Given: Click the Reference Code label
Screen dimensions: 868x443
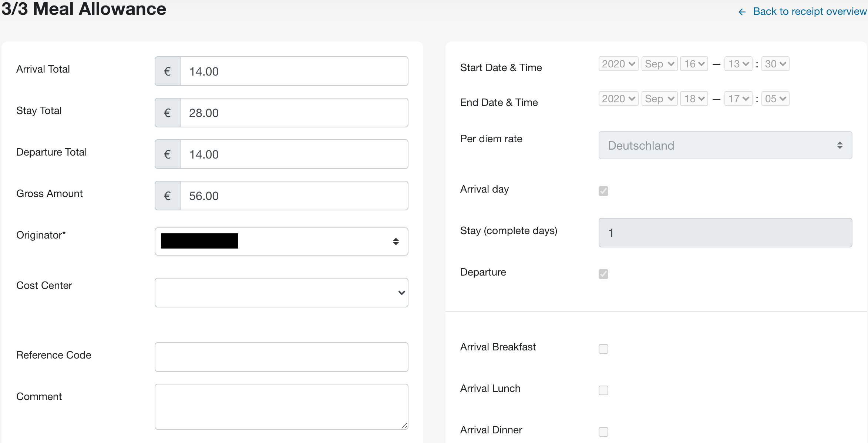Looking at the screenshot, I should 54,355.
